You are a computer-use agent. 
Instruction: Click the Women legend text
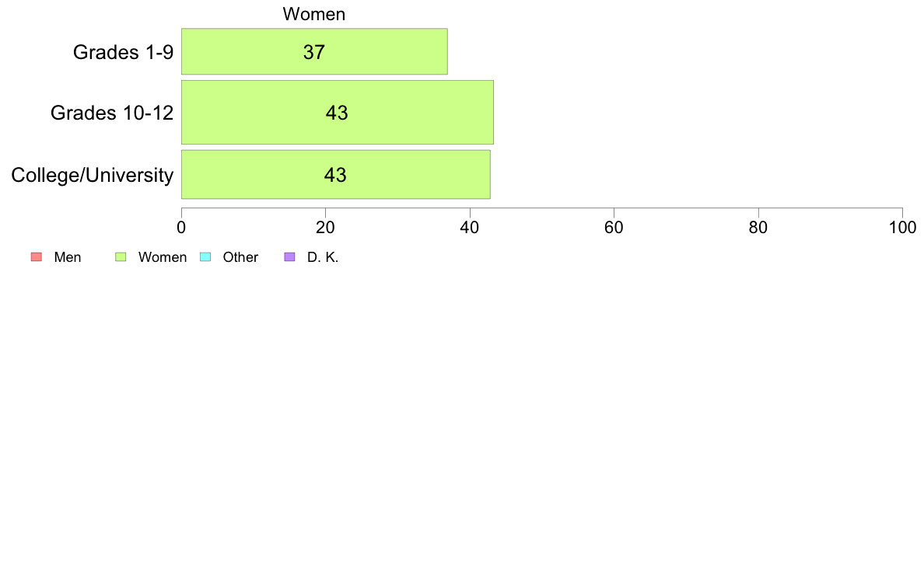pos(163,257)
